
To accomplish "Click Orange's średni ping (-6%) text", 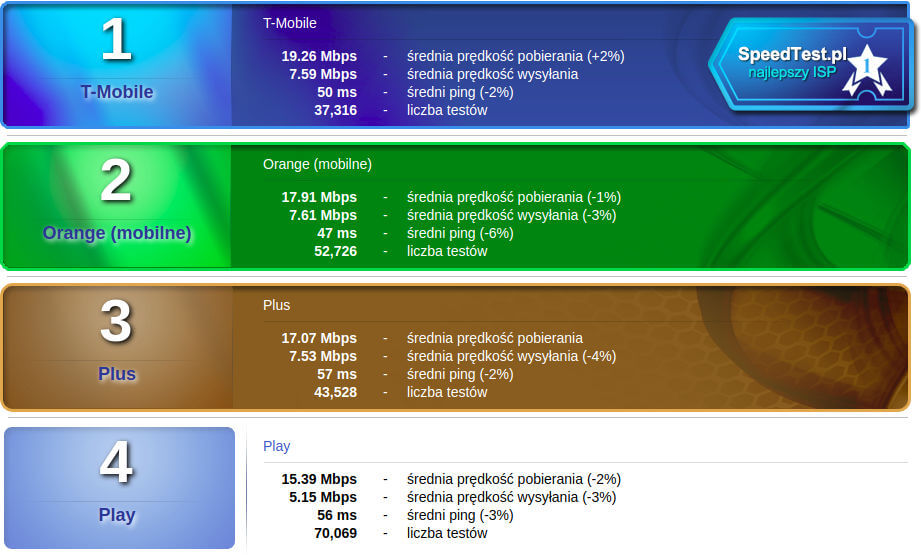I will (459, 233).
